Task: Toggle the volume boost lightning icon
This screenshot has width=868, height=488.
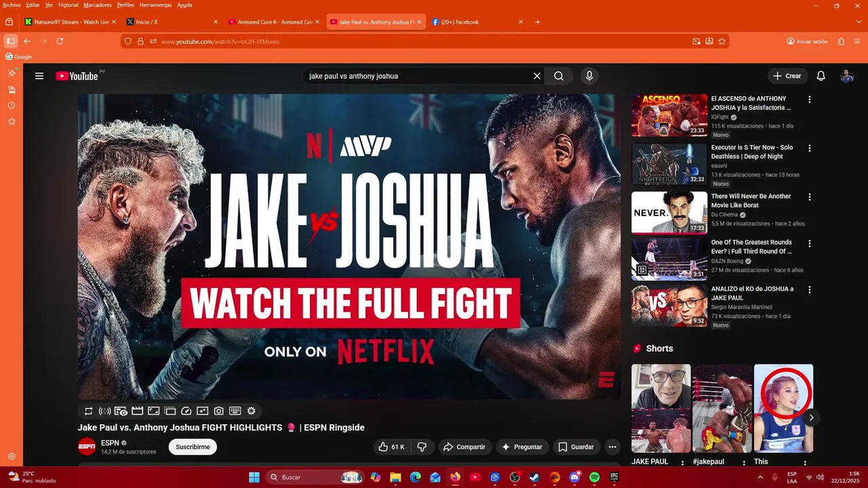Action: coord(104,411)
